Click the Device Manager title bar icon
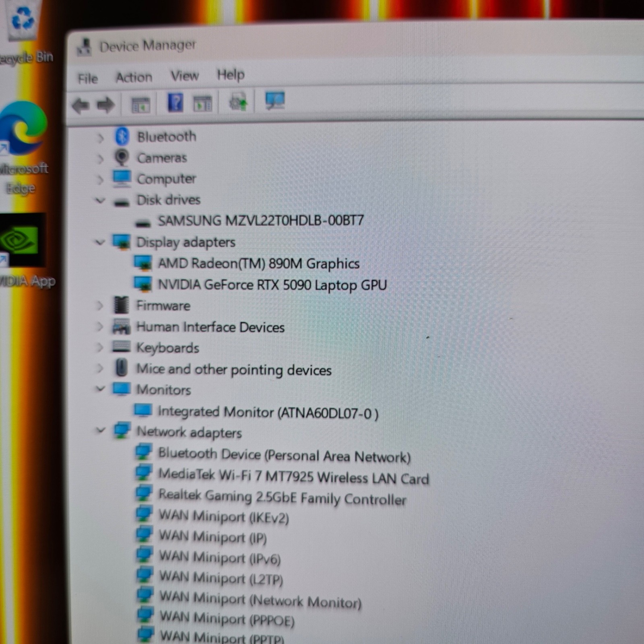The width and height of the screenshot is (644, 644). 84,47
